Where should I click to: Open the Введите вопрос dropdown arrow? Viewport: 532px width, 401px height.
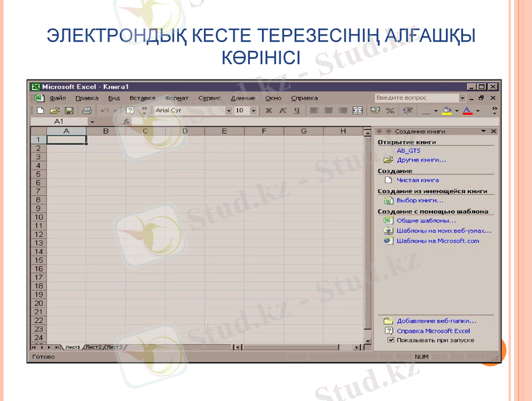(x=462, y=98)
